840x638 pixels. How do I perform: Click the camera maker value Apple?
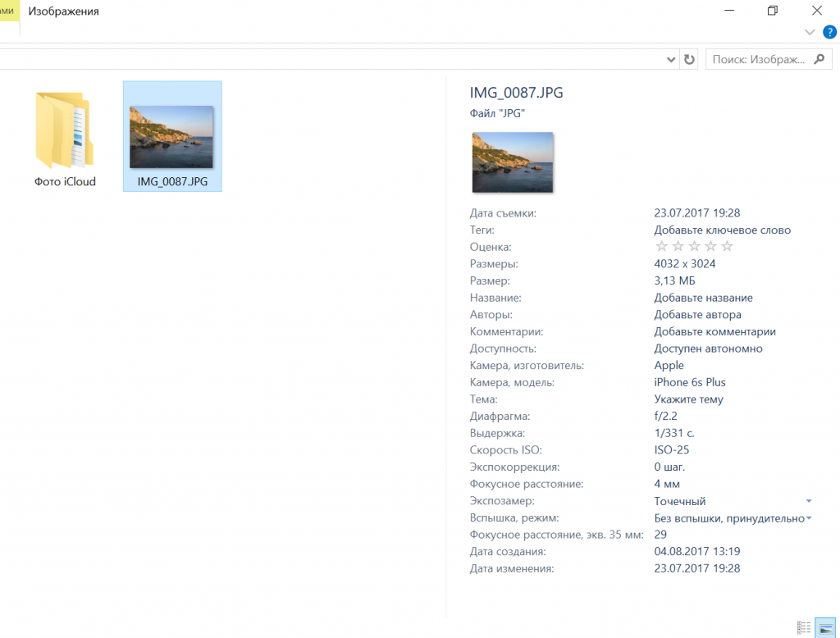coord(669,366)
